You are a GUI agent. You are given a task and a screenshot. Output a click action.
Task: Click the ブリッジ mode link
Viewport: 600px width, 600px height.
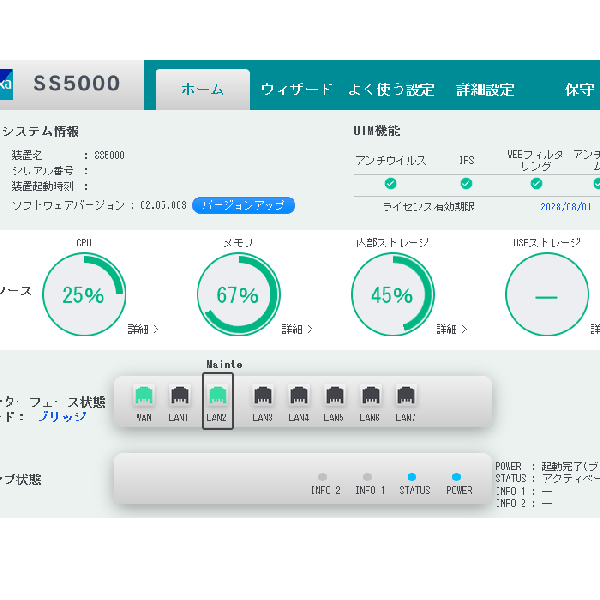click(62, 416)
